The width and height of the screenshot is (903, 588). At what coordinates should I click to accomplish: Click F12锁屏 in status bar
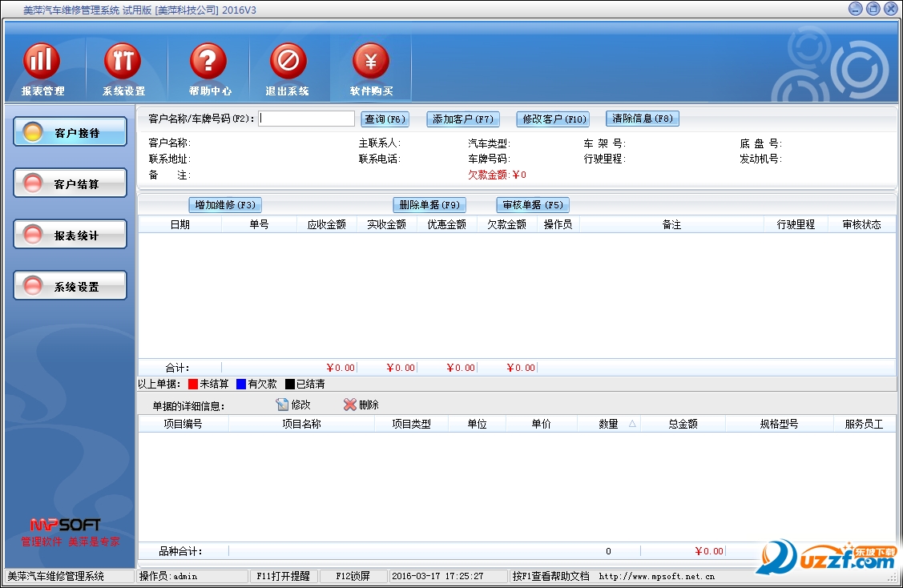click(x=353, y=576)
